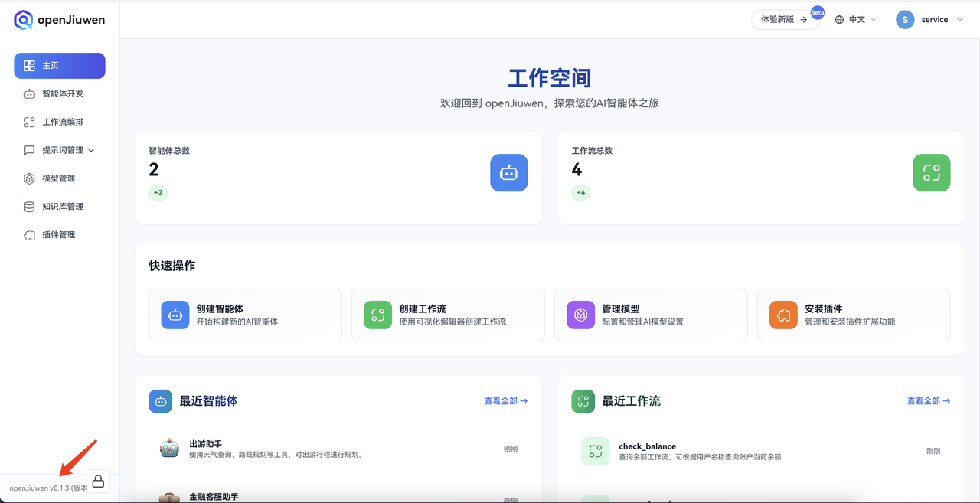This screenshot has height=503, width=980.
Task: Click 查看全部 link in 最近智能体
Action: [x=506, y=401]
